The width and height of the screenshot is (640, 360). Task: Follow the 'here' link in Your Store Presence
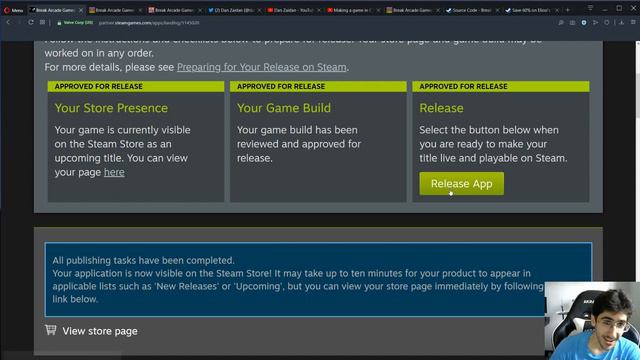tap(114, 172)
